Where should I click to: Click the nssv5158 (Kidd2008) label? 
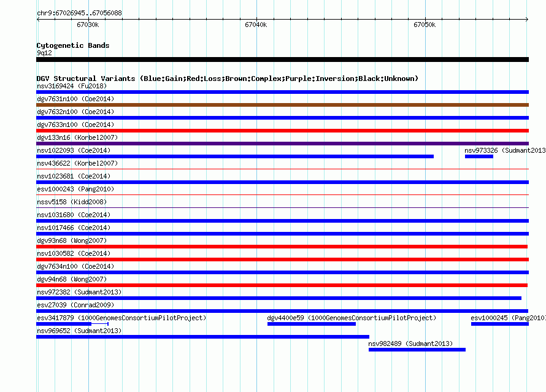(72, 202)
